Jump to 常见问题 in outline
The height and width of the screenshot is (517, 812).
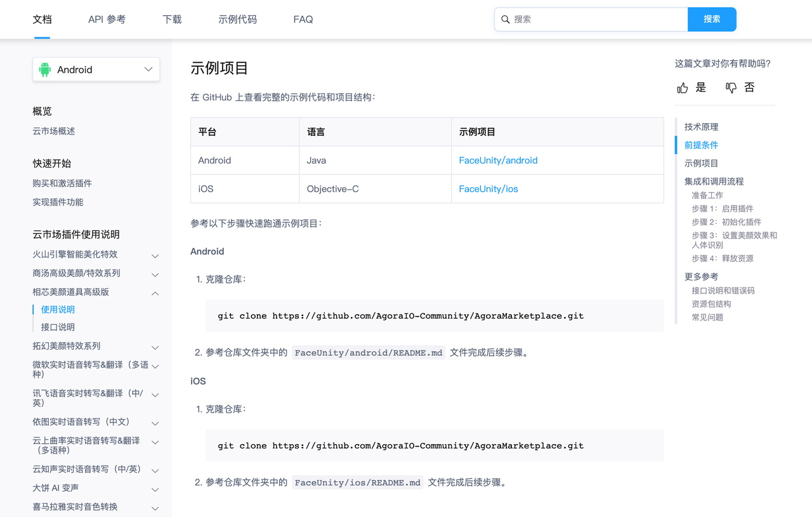tap(707, 317)
